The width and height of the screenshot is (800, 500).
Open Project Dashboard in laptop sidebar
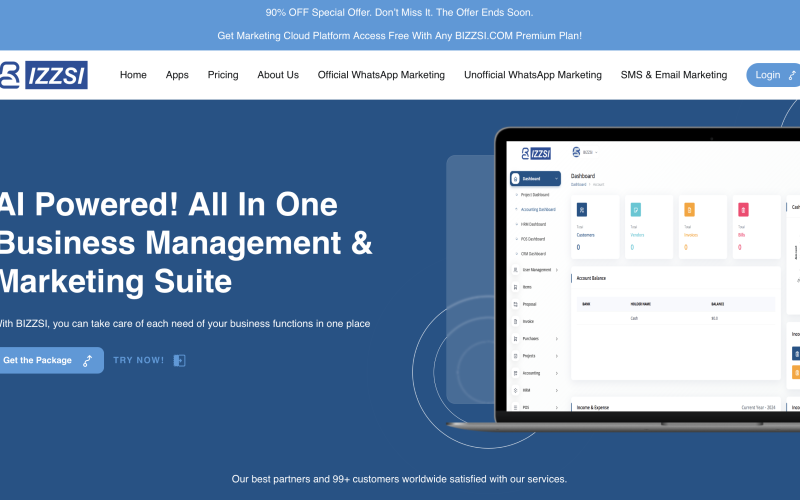pyautogui.click(x=535, y=195)
